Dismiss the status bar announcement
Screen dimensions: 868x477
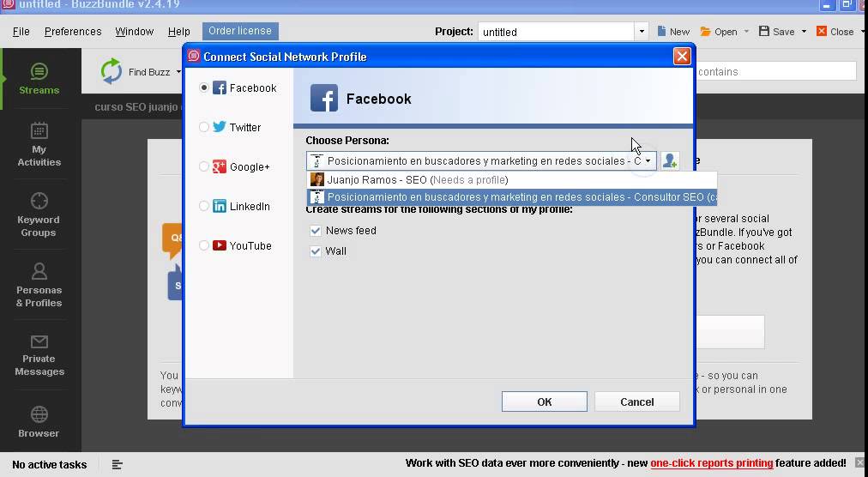859,462
